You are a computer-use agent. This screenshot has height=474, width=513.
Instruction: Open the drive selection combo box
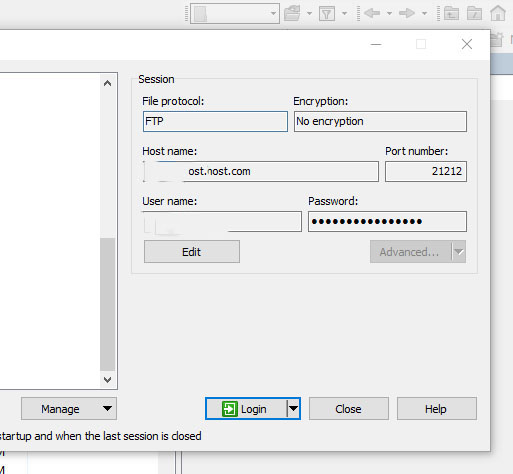pos(235,14)
